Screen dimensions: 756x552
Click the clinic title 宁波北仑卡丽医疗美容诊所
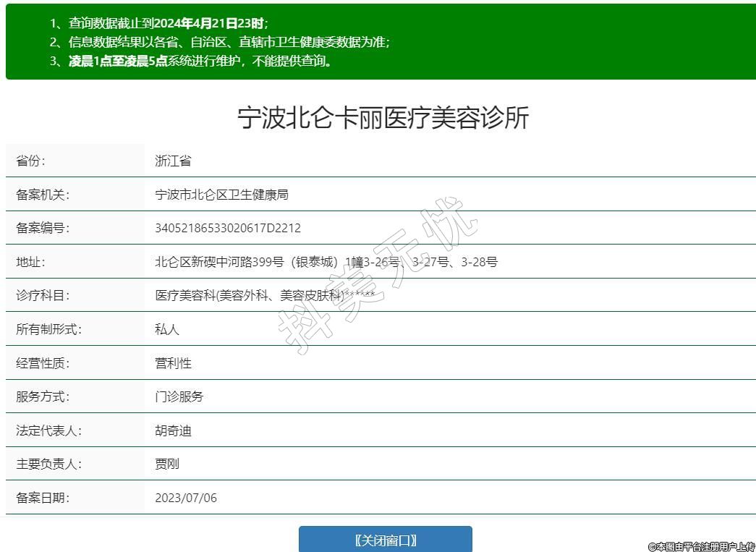(x=383, y=118)
